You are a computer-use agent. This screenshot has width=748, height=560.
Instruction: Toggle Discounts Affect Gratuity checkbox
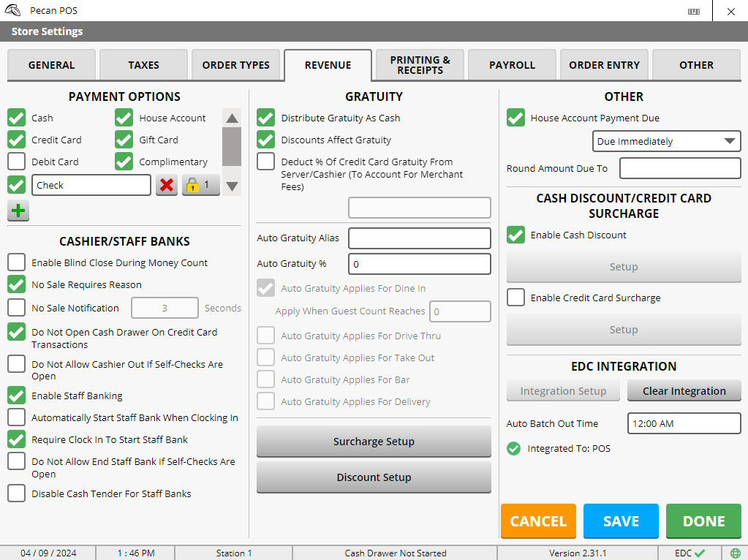(x=265, y=140)
